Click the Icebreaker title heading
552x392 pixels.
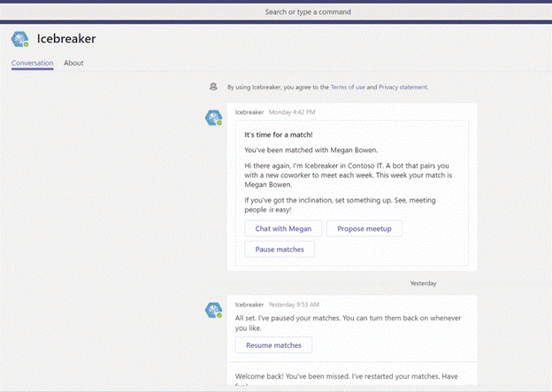click(x=66, y=39)
